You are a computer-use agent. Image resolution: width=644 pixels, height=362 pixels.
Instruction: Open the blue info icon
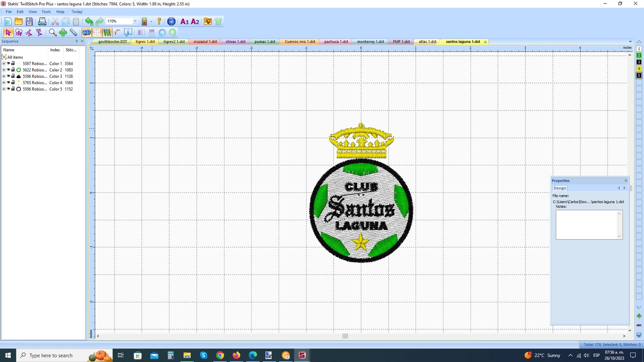click(171, 21)
